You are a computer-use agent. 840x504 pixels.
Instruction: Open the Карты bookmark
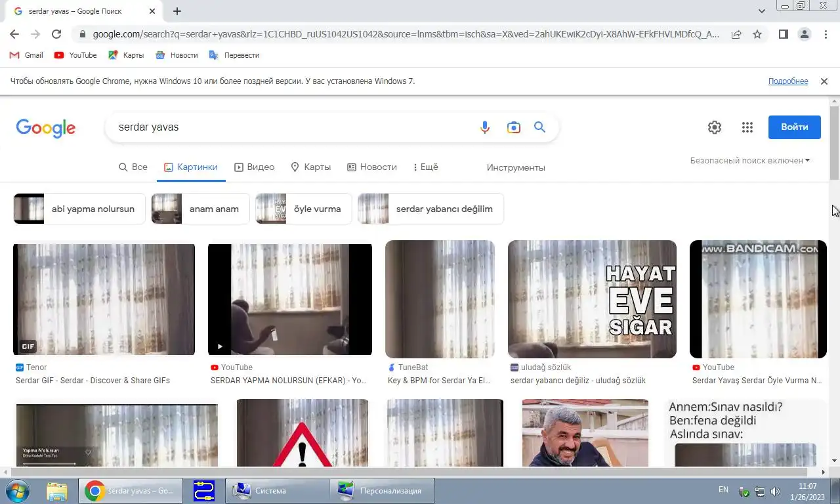click(x=126, y=55)
